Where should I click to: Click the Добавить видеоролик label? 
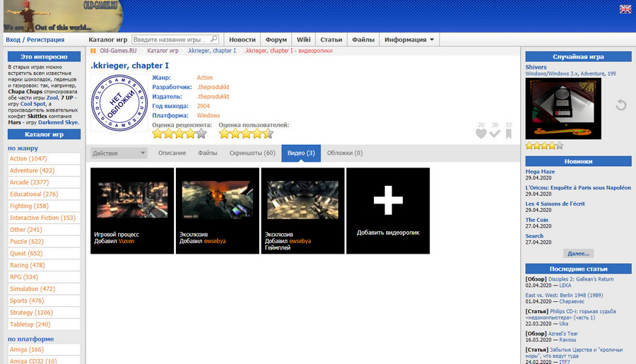[388, 233]
